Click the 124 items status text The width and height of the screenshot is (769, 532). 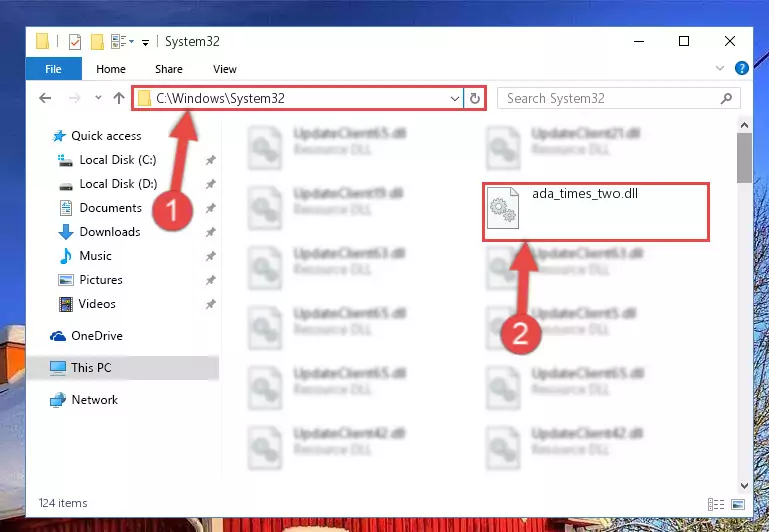click(x=63, y=503)
